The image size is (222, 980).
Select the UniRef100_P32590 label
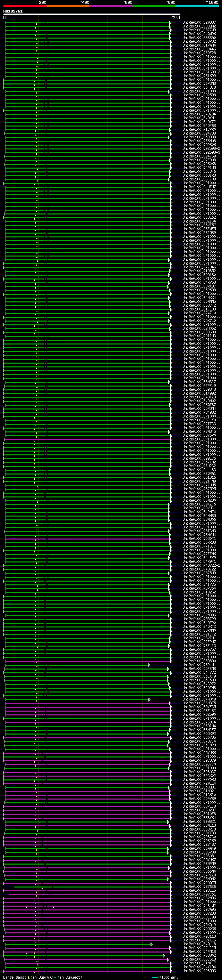click(x=199, y=714)
